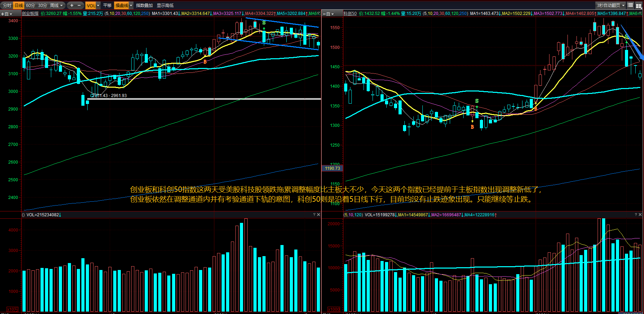
Task: Click the zoom out minus button
Action: [x=79, y=5]
